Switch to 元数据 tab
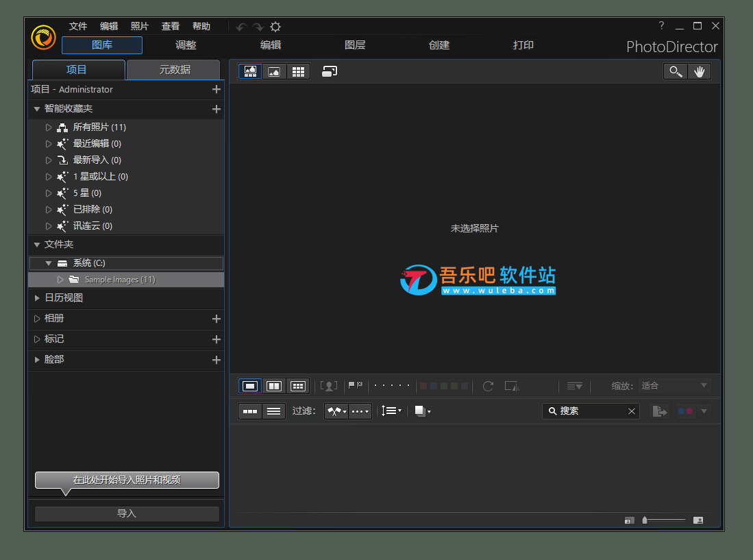This screenshot has width=753, height=560. 174,70
